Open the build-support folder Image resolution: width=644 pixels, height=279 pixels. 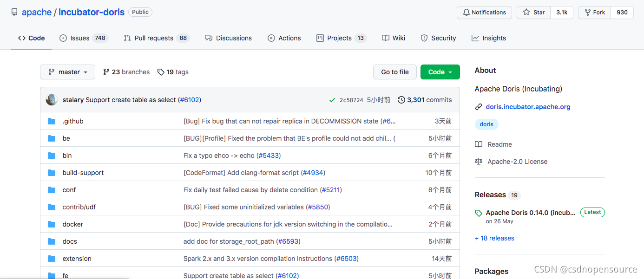[x=83, y=173]
